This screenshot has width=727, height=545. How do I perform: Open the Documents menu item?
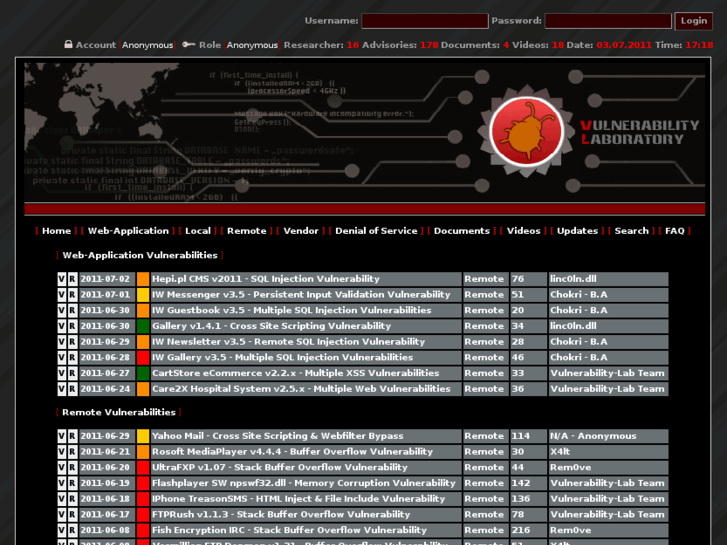[x=462, y=231]
